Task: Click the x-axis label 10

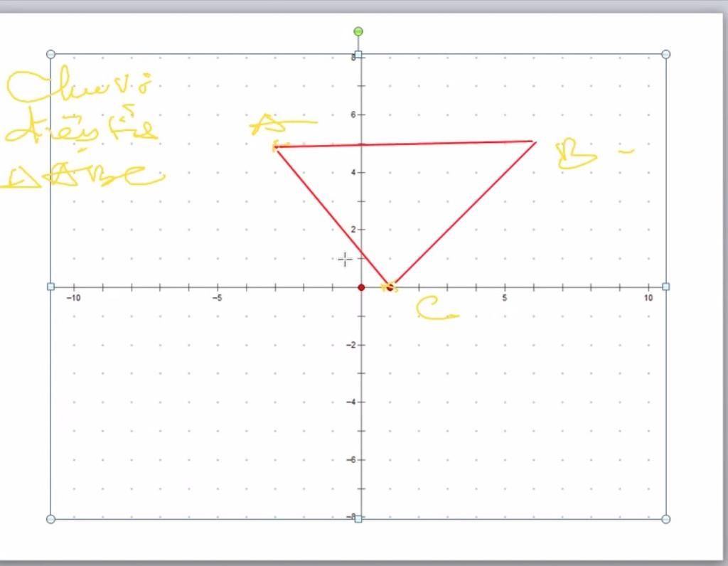Action: [648, 298]
